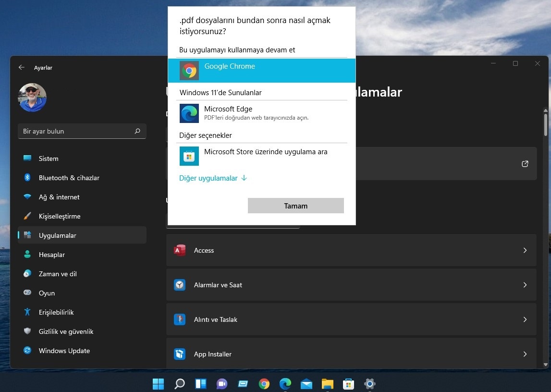Open Hesaplar category

click(82, 255)
